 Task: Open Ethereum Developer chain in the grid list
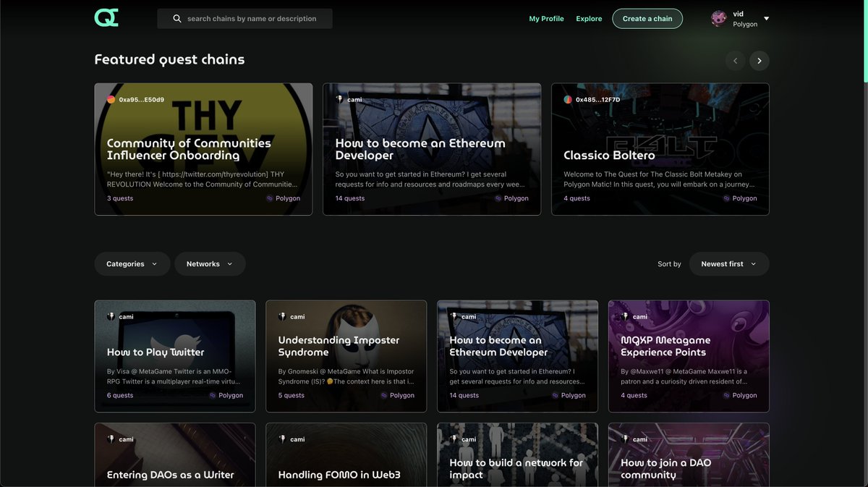point(517,356)
